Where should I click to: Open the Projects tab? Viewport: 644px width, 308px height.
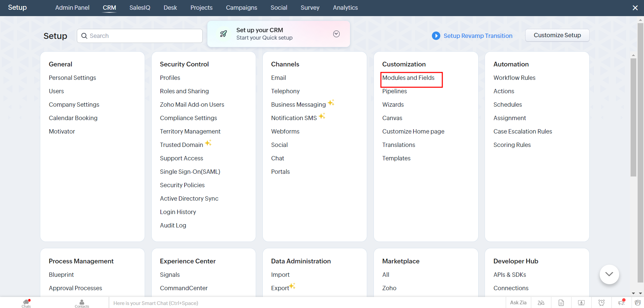(201, 7)
